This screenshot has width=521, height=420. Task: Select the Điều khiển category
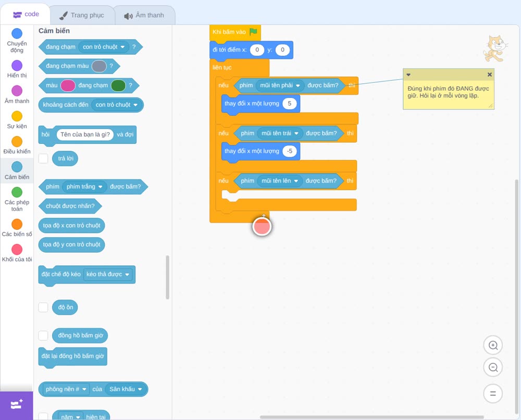17,145
